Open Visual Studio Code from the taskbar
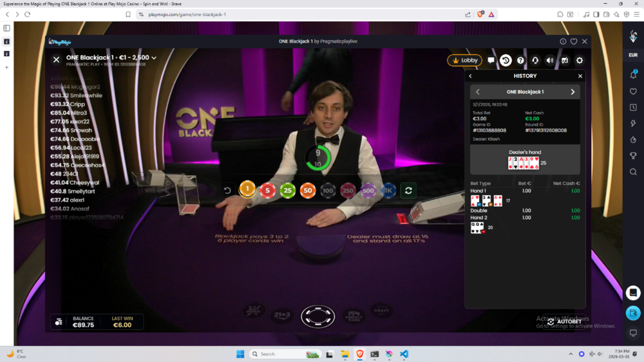Screen dimensions: 644x362 click(404, 354)
